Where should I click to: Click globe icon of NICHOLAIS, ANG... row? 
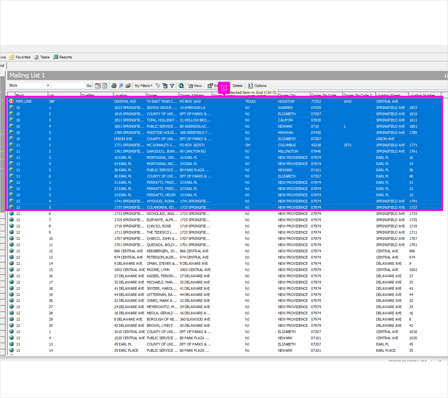point(11,214)
